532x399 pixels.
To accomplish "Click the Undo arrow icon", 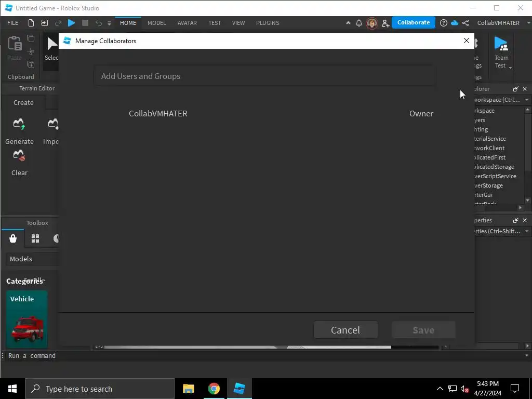I will [x=98, y=23].
